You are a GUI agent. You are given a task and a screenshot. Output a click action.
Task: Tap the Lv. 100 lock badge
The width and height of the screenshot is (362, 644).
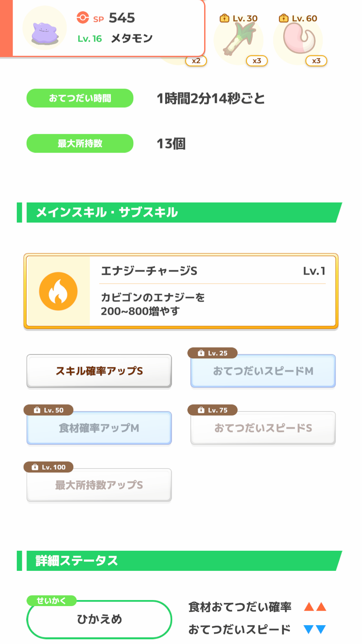(49, 467)
